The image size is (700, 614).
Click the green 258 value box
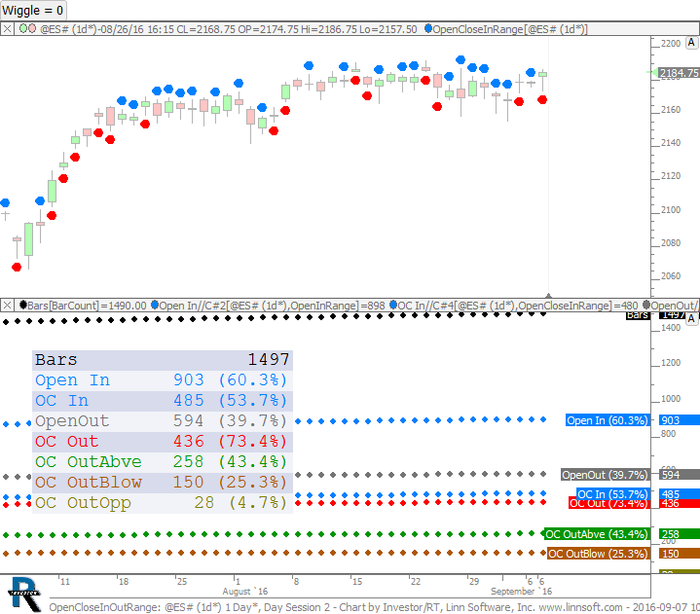point(679,534)
